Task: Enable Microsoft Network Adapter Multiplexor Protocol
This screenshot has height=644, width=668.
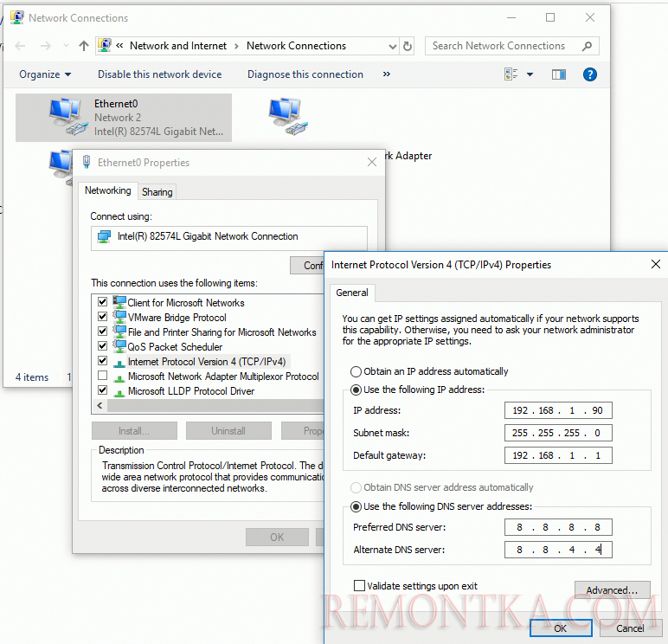Action: pos(103,377)
